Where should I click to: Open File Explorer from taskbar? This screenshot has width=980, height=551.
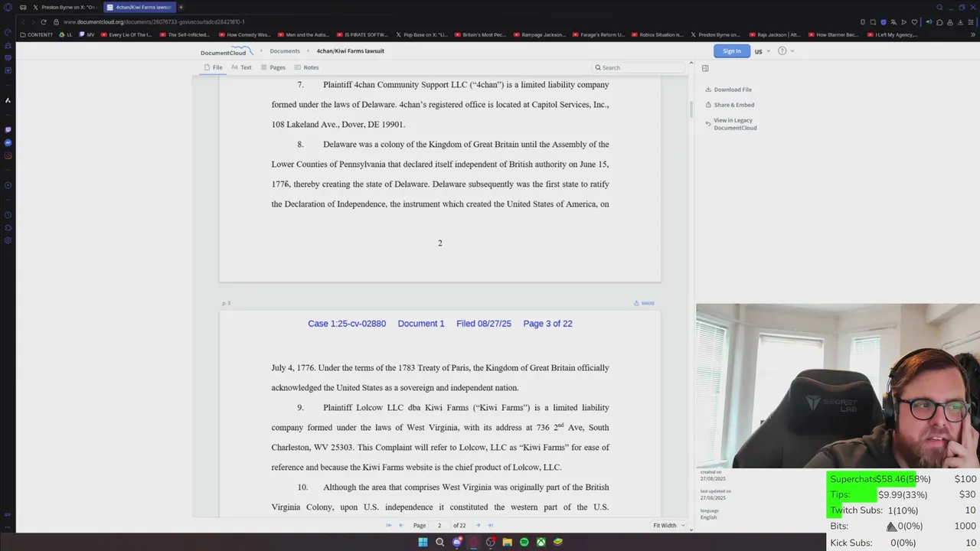click(x=507, y=542)
